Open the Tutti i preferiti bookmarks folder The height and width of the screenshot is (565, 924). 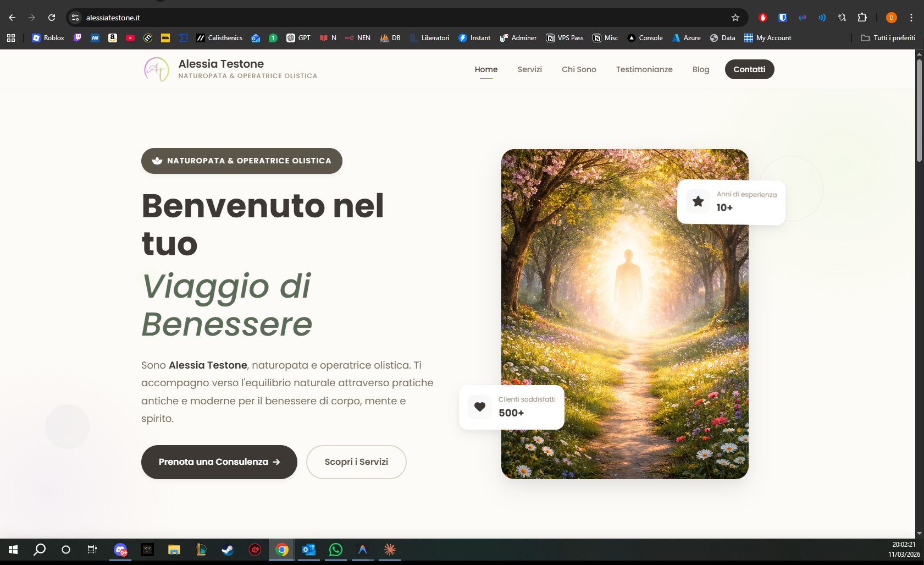[x=888, y=38]
